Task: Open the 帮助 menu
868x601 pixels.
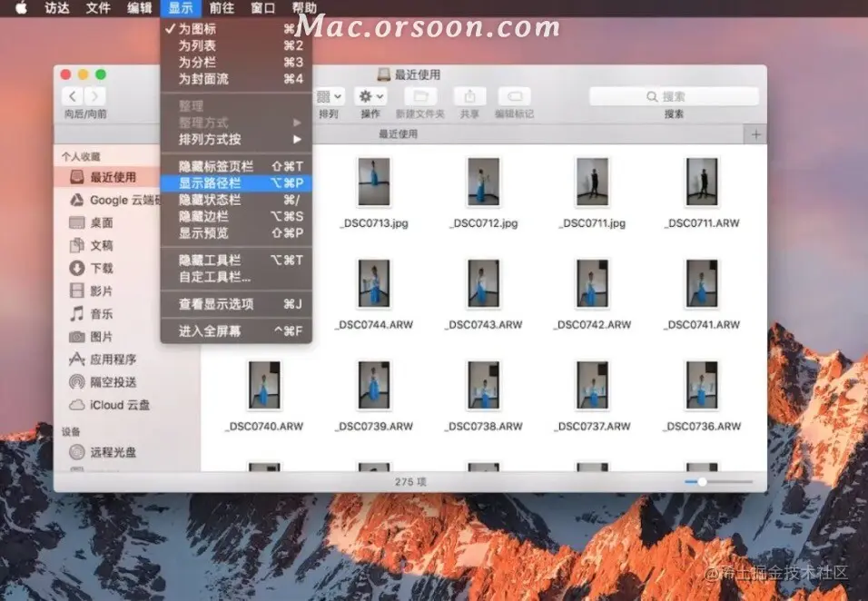Action: coord(304,8)
